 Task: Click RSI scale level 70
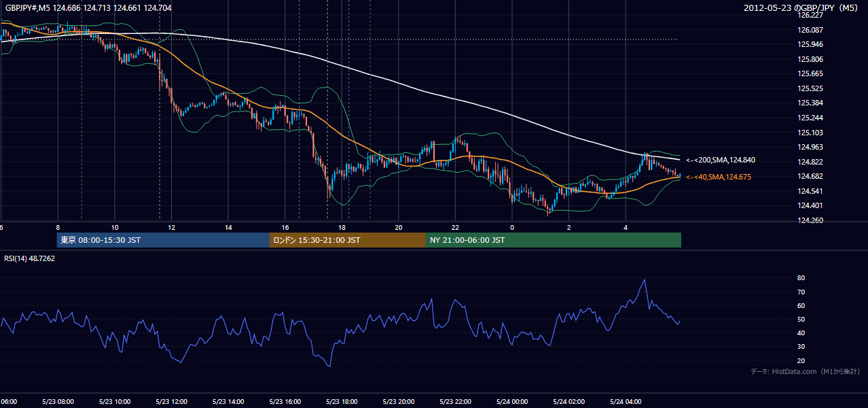[x=801, y=292]
